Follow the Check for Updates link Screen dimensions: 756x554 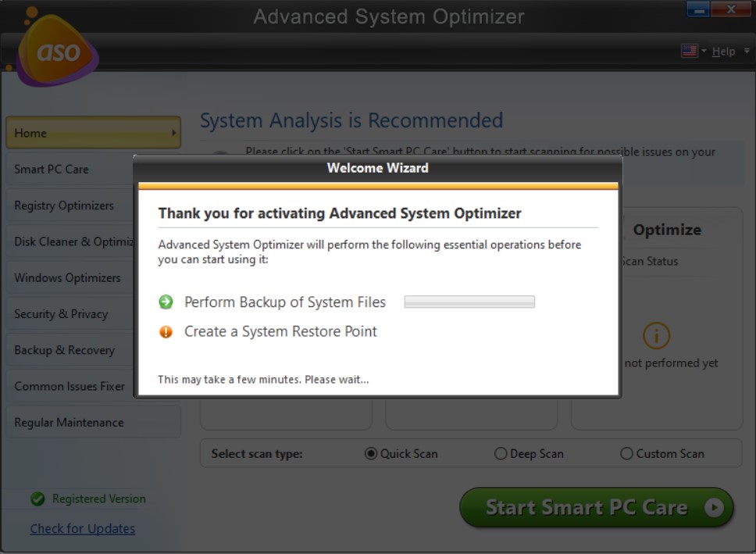point(83,529)
